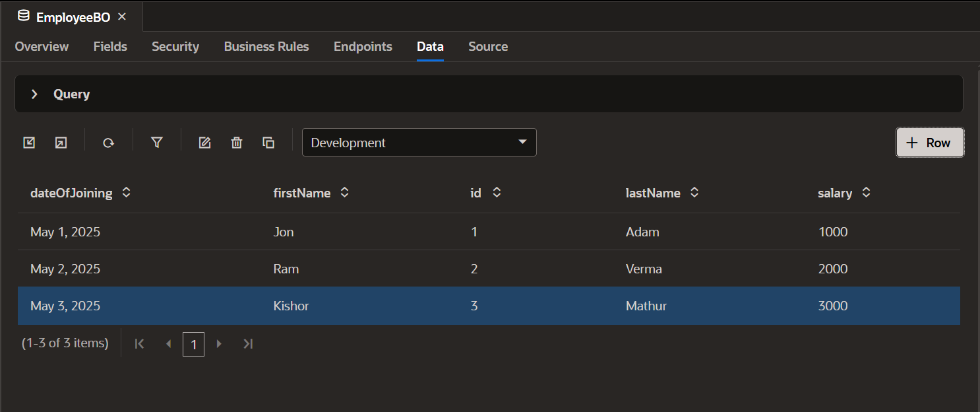Go to next page in pagination
This screenshot has width=980, height=412.
click(x=220, y=343)
